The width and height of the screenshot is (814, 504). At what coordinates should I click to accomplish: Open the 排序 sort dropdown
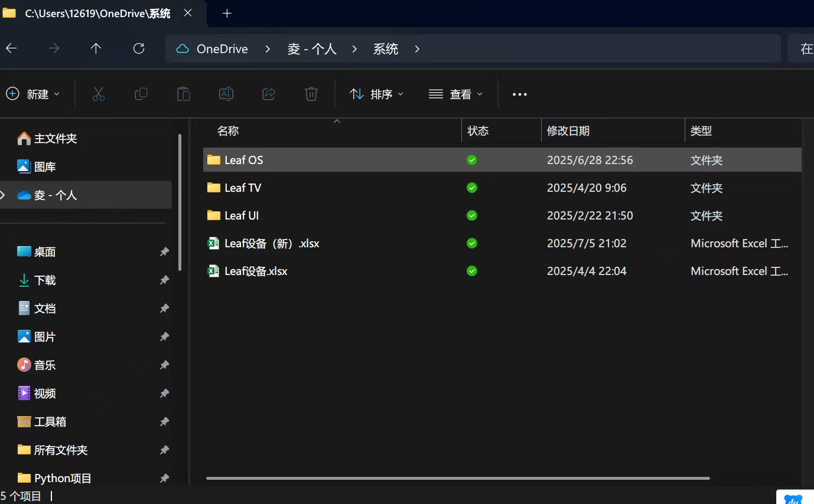pos(377,94)
